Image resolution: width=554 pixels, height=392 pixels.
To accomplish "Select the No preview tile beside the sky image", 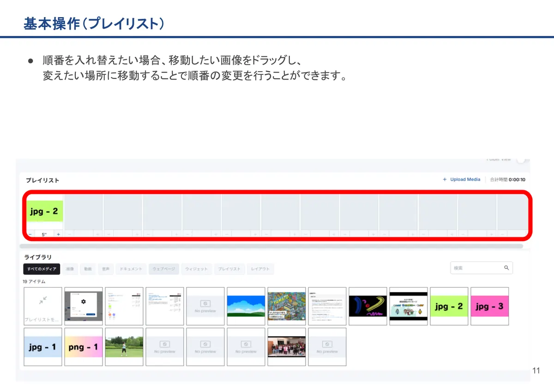I will pos(205,306).
